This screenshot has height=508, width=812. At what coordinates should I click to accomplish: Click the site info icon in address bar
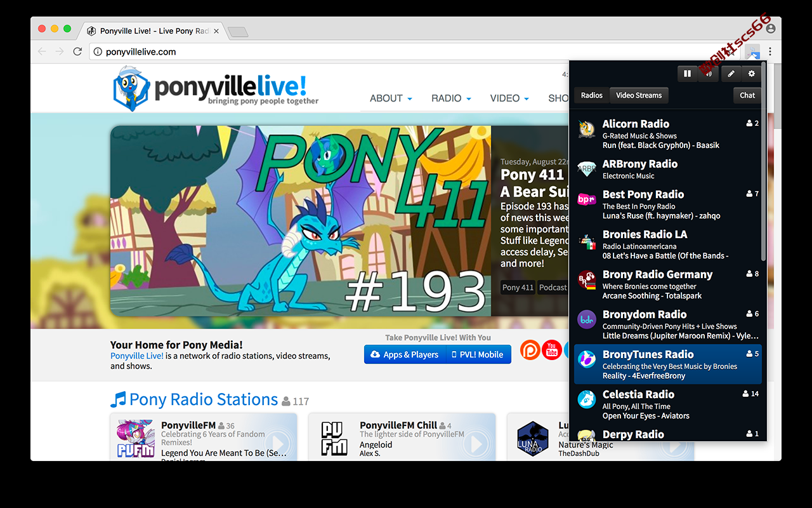[x=98, y=52]
